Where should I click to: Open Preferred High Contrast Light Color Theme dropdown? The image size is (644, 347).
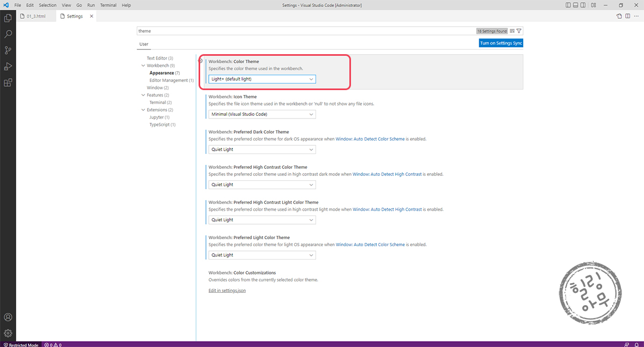tap(262, 220)
